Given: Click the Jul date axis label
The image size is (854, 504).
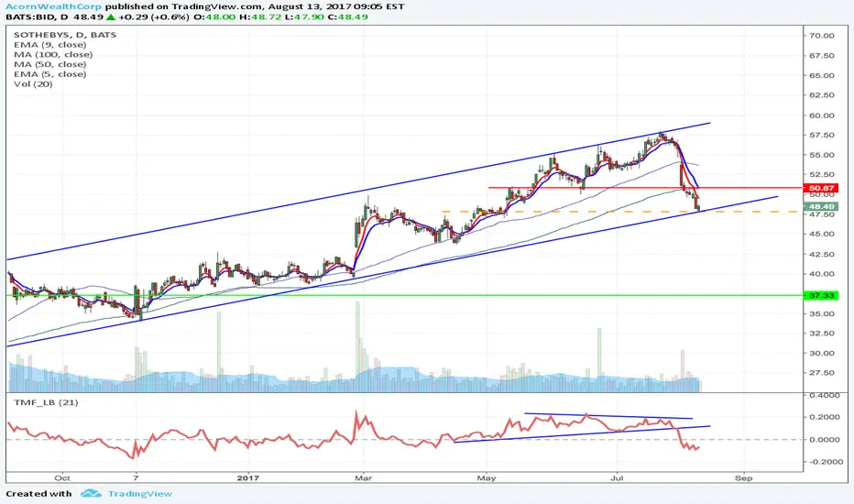Looking at the screenshot, I should [x=617, y=477].
